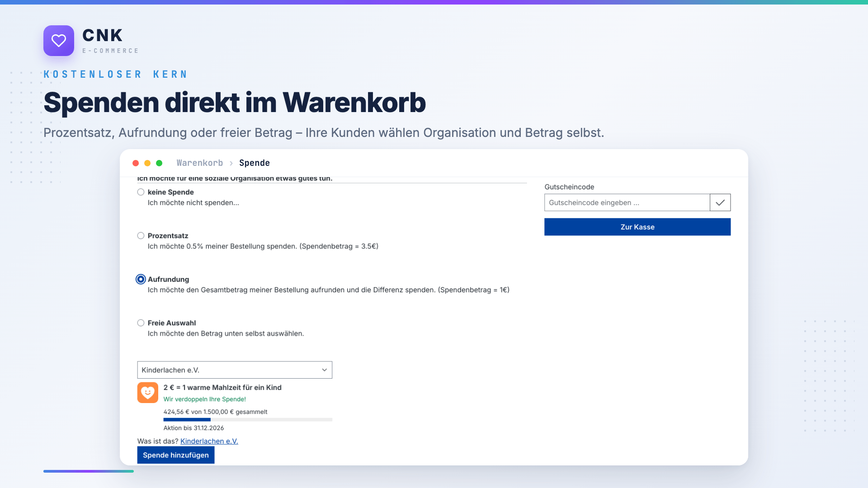Proceed with the 'Zur Kasse' button
868x488 pixels.
pyautogui.click(x=637, y=227)
